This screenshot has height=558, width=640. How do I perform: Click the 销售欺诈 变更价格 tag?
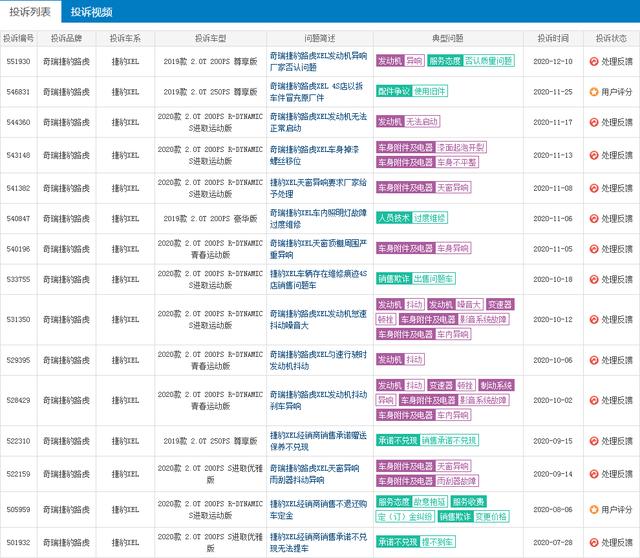click(x=473, y=517)
